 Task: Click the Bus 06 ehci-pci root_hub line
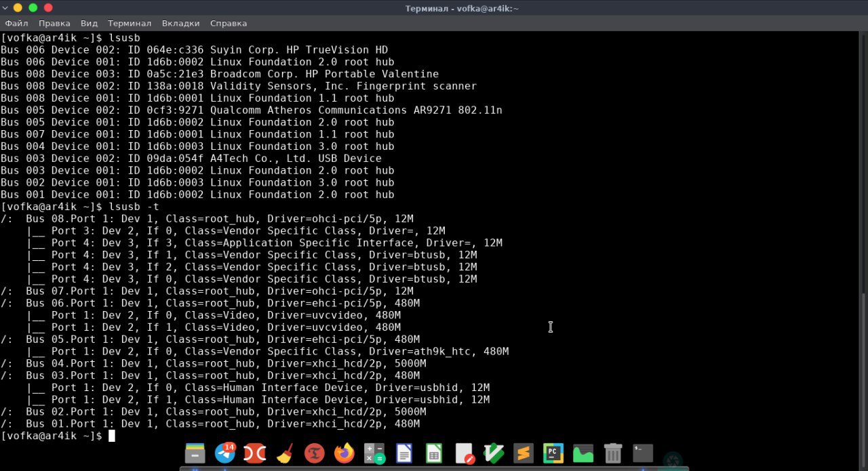[210, 304]
